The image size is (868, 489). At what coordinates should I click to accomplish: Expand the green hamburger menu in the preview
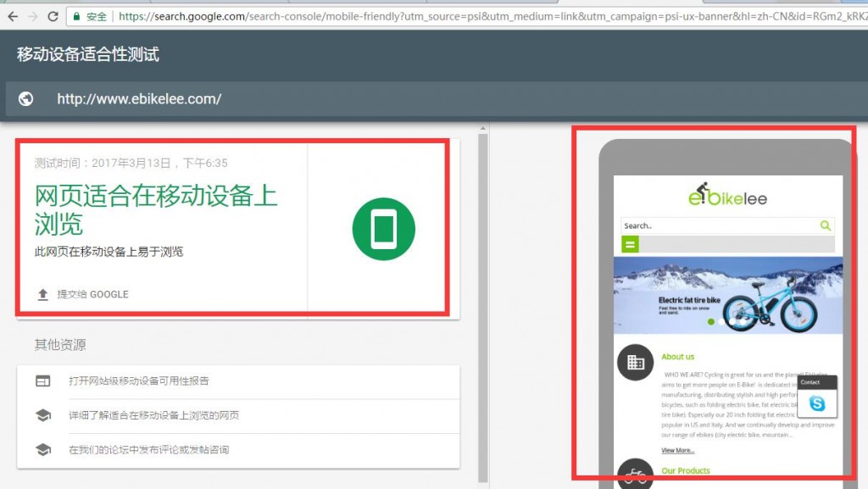630,245
